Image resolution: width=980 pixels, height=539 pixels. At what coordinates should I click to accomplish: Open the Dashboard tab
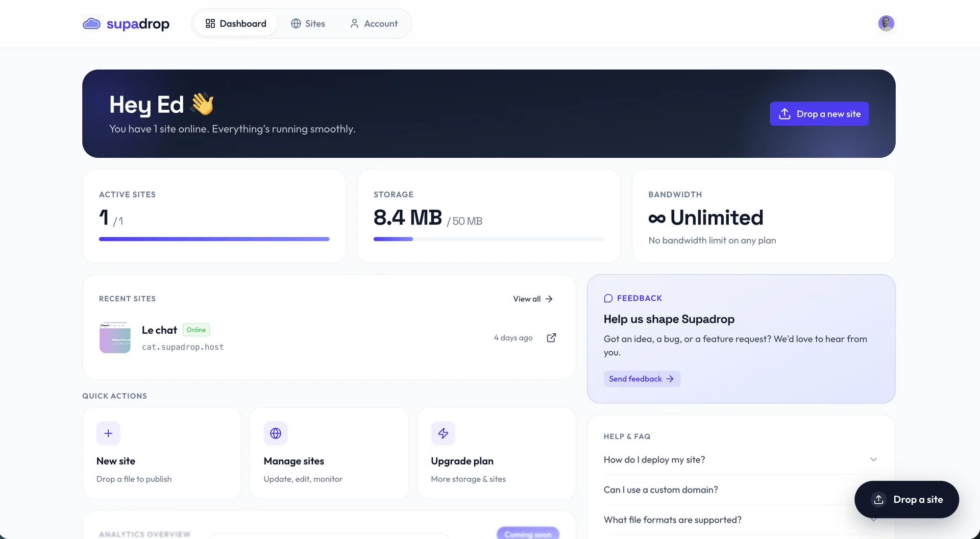pos(236,23)
